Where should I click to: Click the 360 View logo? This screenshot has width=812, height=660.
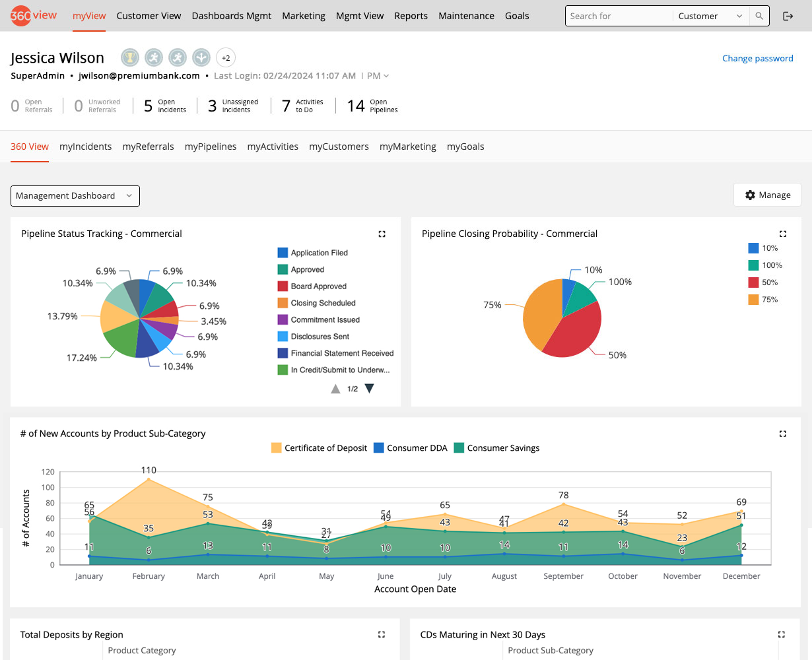pos(33,15)
